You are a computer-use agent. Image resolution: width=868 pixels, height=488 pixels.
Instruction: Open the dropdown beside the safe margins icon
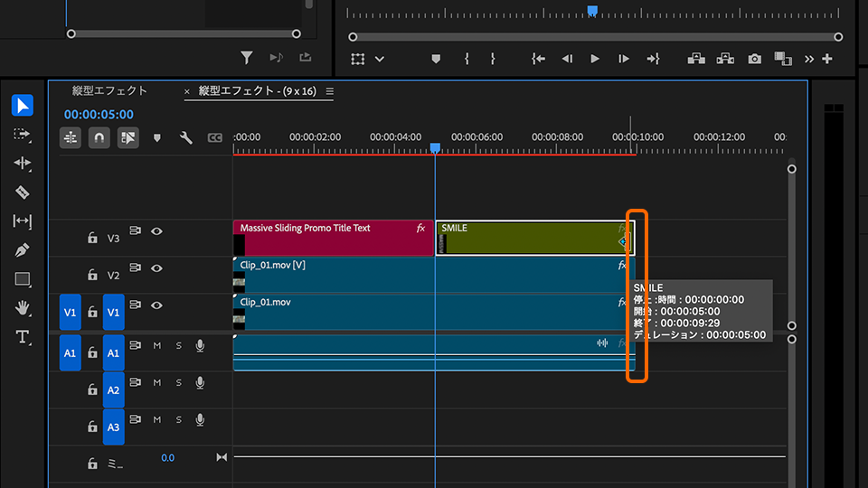point(380,59)
